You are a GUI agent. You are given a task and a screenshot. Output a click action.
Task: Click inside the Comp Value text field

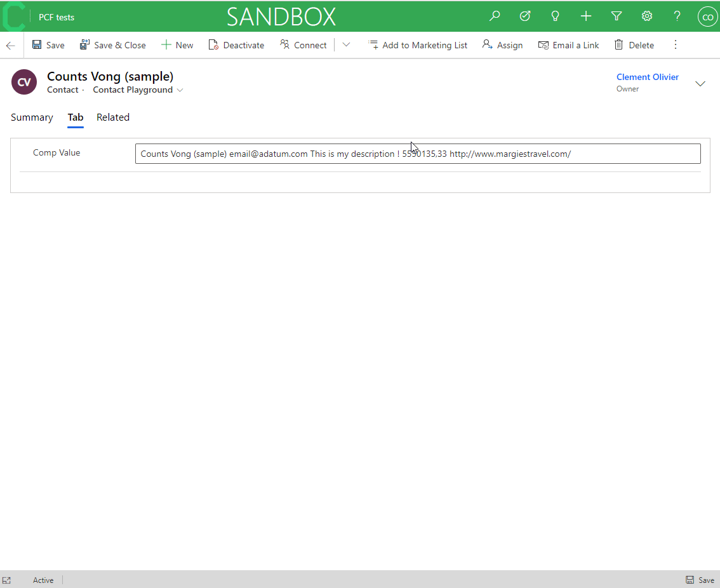coord(417,154)
